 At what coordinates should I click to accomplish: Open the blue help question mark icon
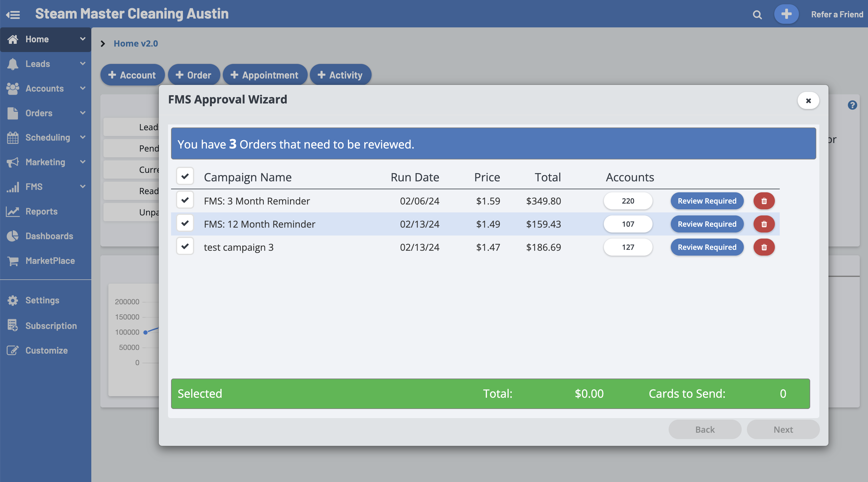852,105
